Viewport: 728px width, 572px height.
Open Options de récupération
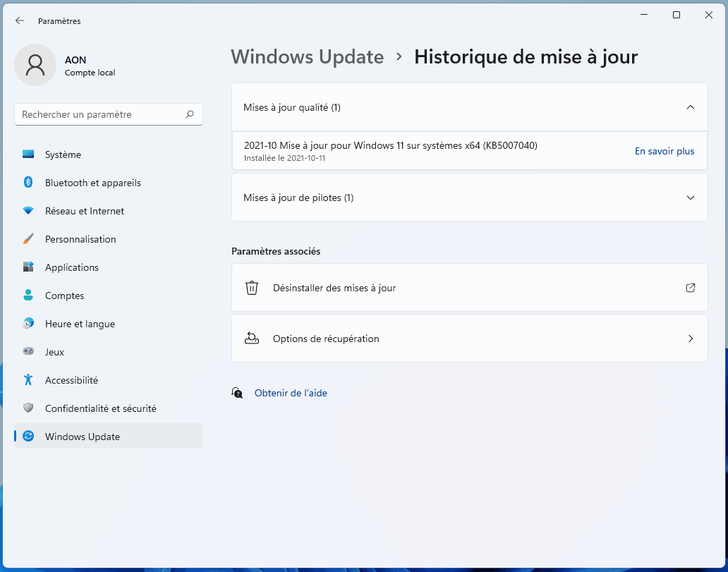coord(469,339)
